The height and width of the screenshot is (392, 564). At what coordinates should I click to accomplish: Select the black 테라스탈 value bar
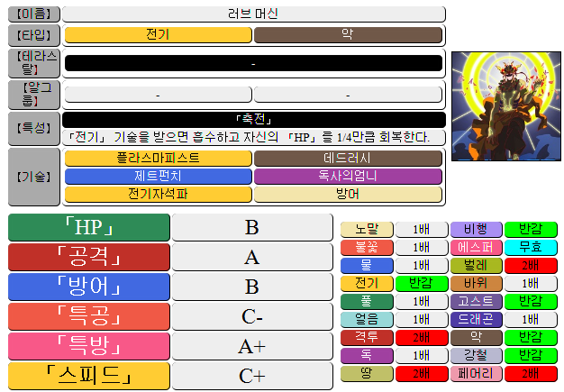[x=253, y=63]
